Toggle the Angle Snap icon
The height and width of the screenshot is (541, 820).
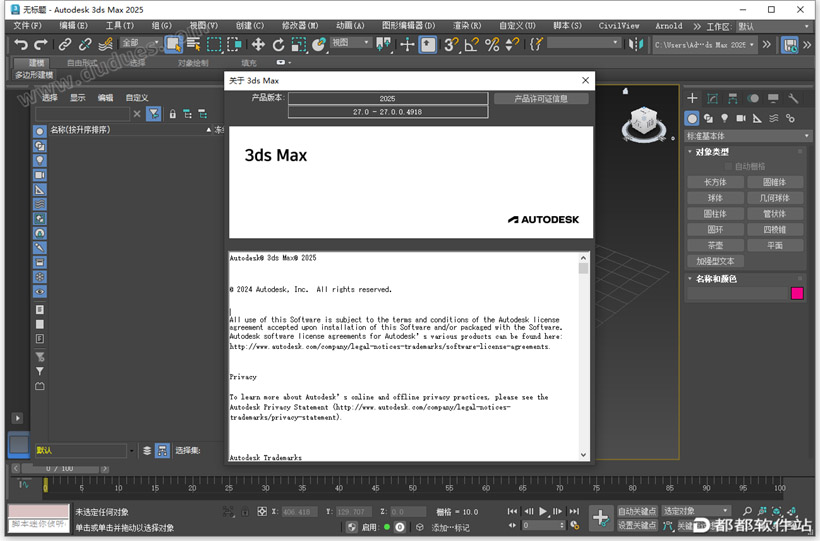[471, 44]
